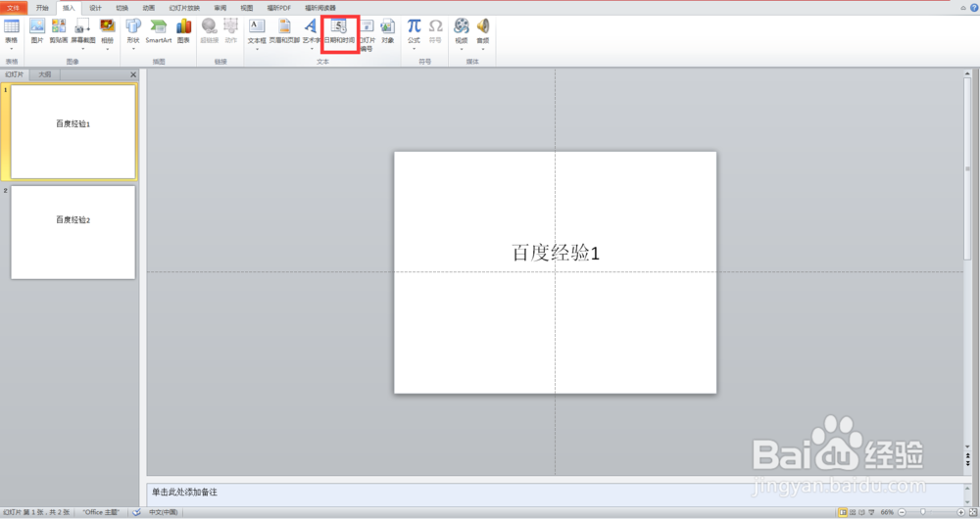The height and width of the screenshot is (519, 980).
Task: Click the zoom slider handle
Action: pyautogui.click(x=922, y=512)
